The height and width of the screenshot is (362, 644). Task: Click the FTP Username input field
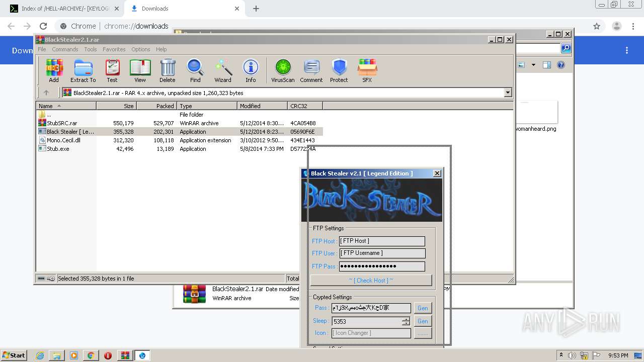coord(382,253)
